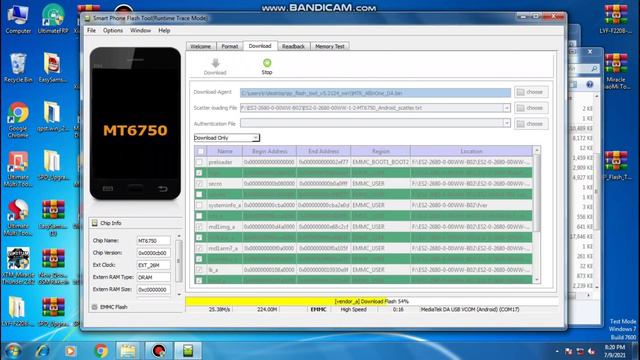Click blue help icon in background Explorer window

click(589, 84)
